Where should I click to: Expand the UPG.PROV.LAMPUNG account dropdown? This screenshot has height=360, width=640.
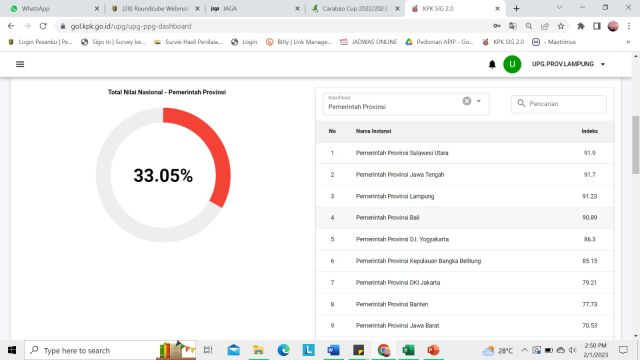point(568,64)
